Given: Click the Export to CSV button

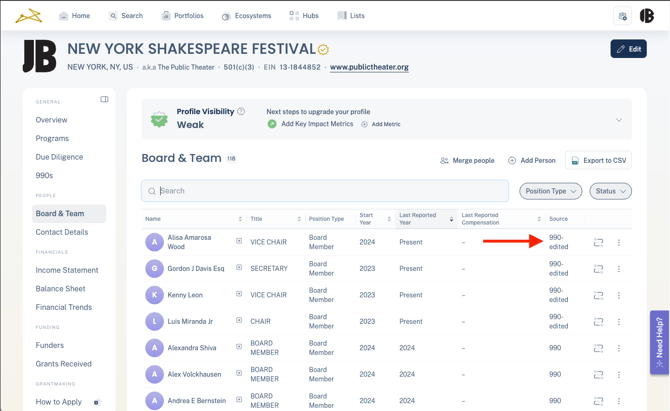Looking at the screenshot, I should coord(599,160).
